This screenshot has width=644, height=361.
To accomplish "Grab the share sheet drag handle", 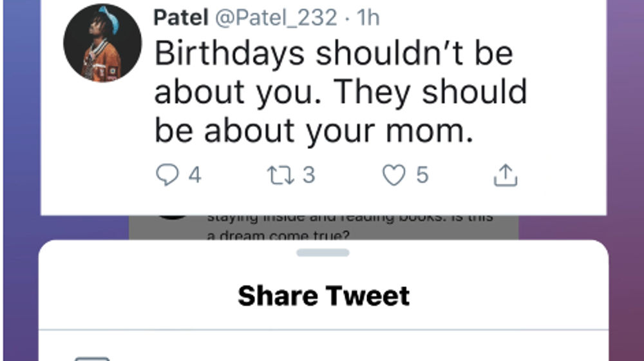I will [x=323, y=253].
